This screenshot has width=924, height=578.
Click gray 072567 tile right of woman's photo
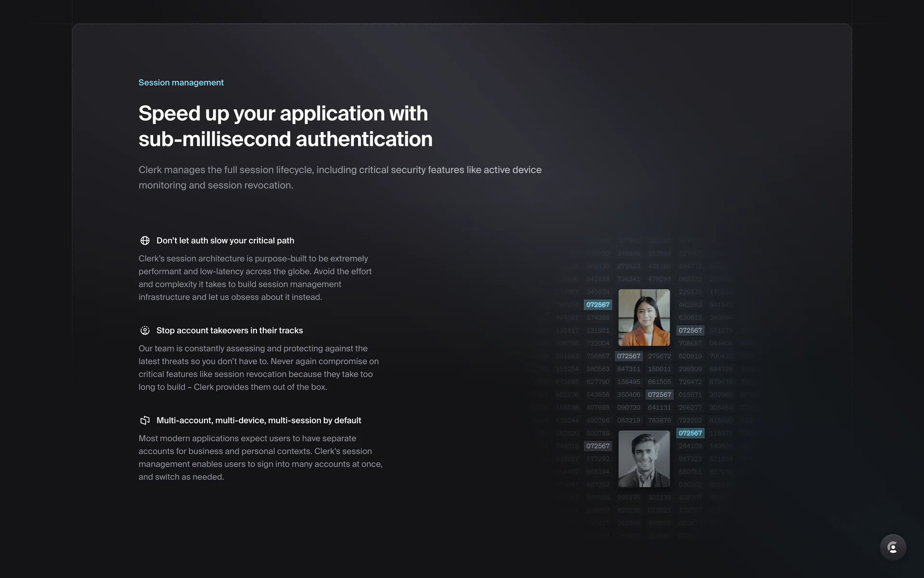tap(690, 330)
